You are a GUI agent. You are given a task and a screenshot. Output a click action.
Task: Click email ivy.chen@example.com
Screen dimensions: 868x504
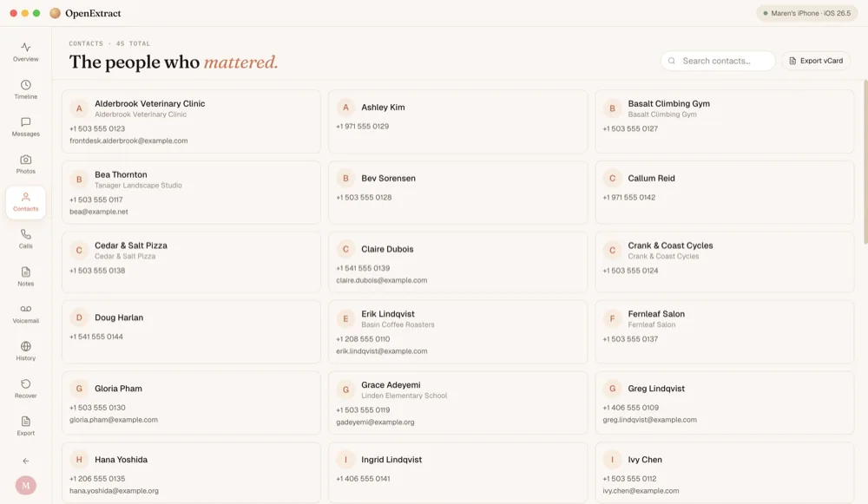click(x=641, y=491)
